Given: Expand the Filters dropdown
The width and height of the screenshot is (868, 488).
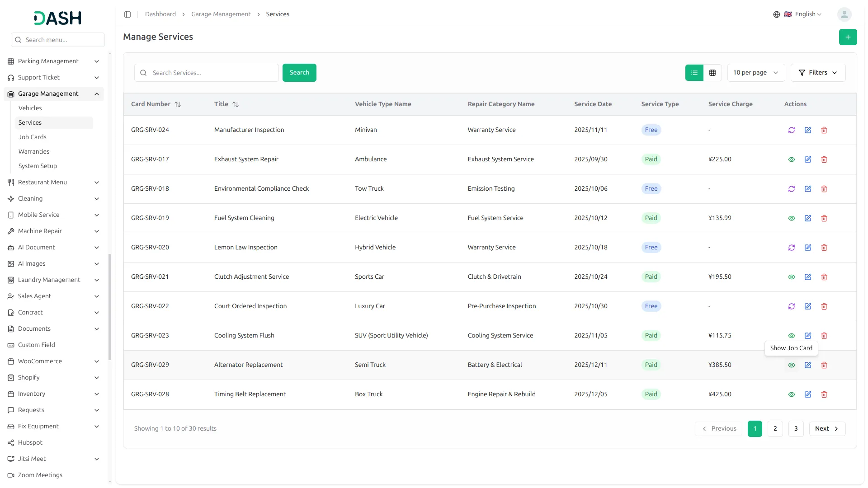Looking at the screenshot, I should pyautogui.click(x=817, y=73).
